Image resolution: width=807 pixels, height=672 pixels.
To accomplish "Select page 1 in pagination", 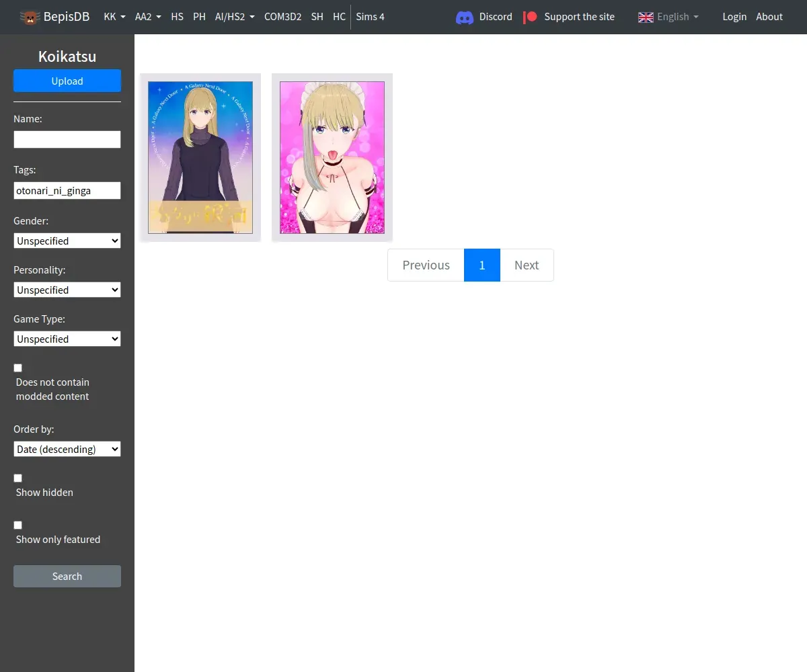I will pyautogui.click(x=482, y=265).
